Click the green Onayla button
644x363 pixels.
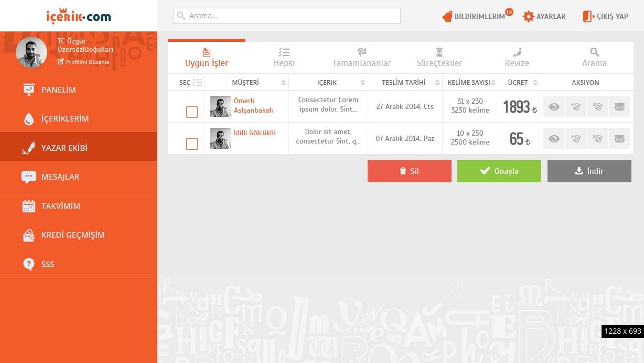[x=499, y=171]
